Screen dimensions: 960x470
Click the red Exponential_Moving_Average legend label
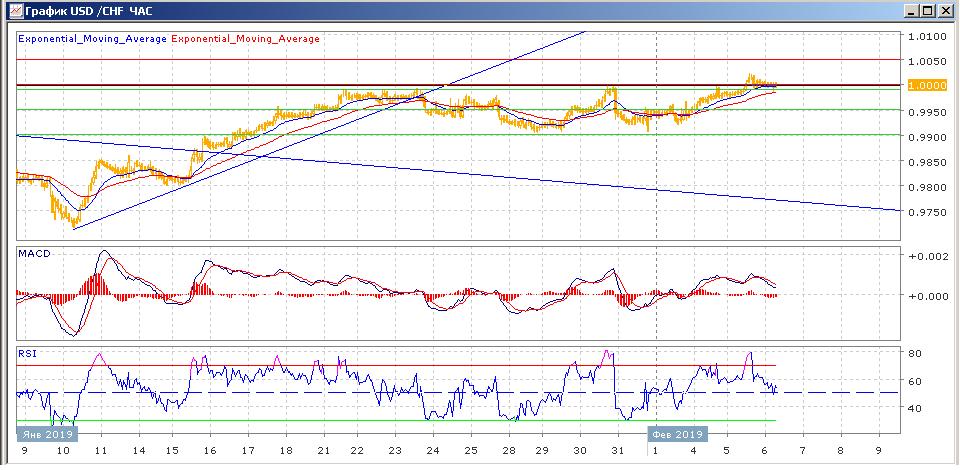click(246, 39)
